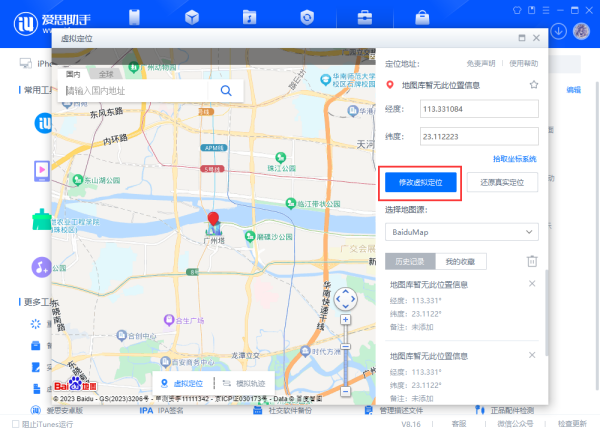600x433 pixels.
Task: Click 检查更新 in the status bar
Action: point(572,424)
